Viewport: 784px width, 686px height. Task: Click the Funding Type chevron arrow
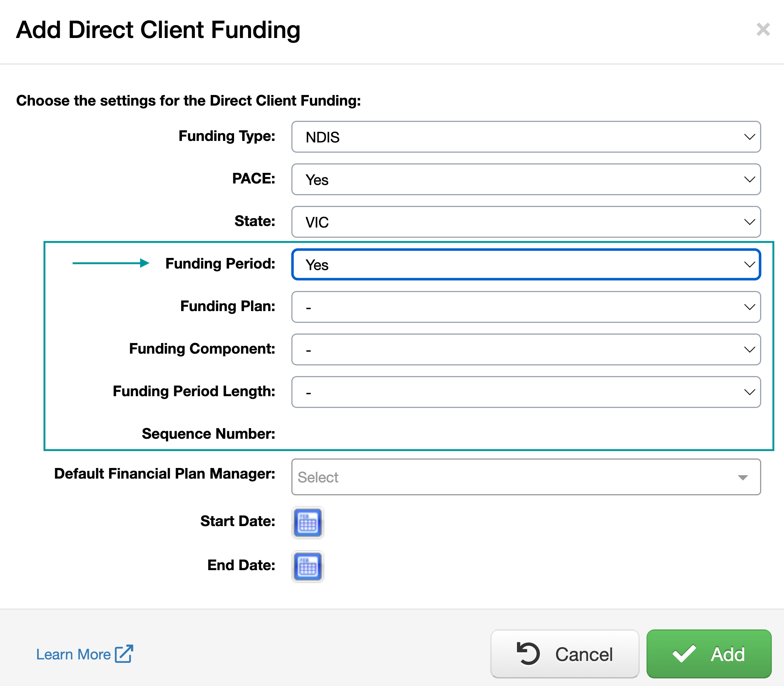pos(749,137)
